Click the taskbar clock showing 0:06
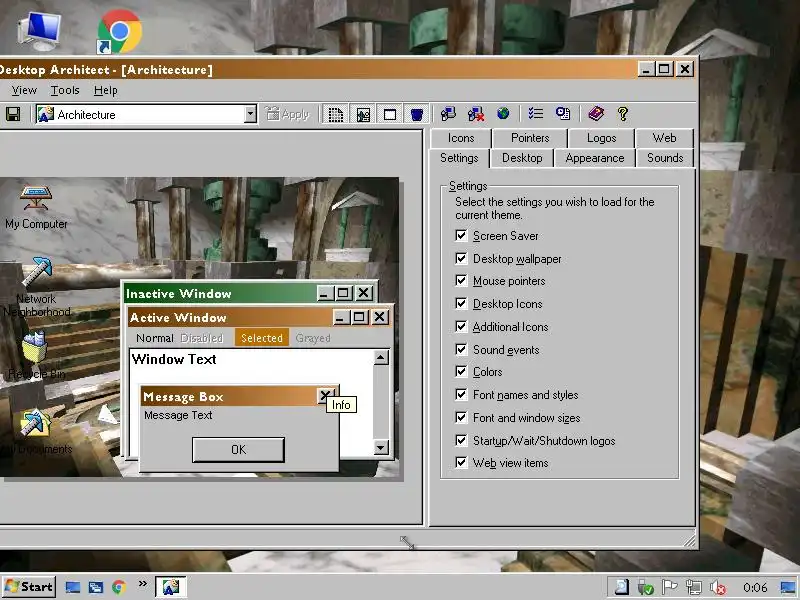 coord(755,588)
